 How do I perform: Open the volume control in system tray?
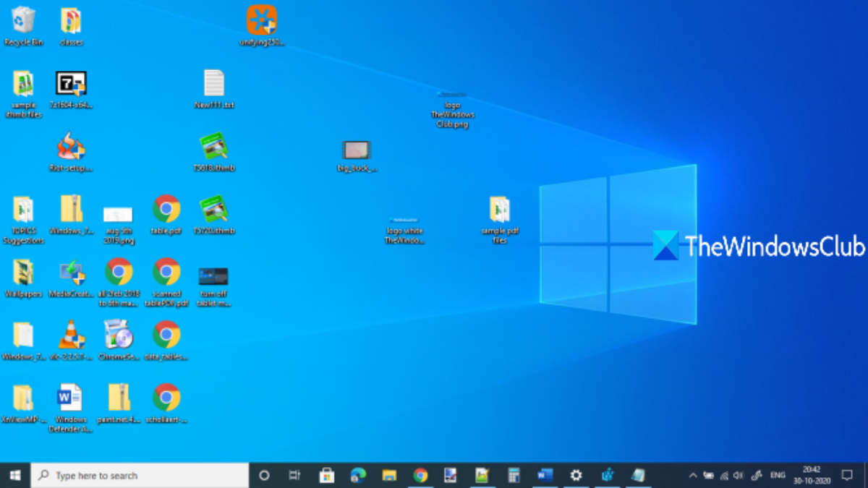pyautogui.click(x=738, y=475)
